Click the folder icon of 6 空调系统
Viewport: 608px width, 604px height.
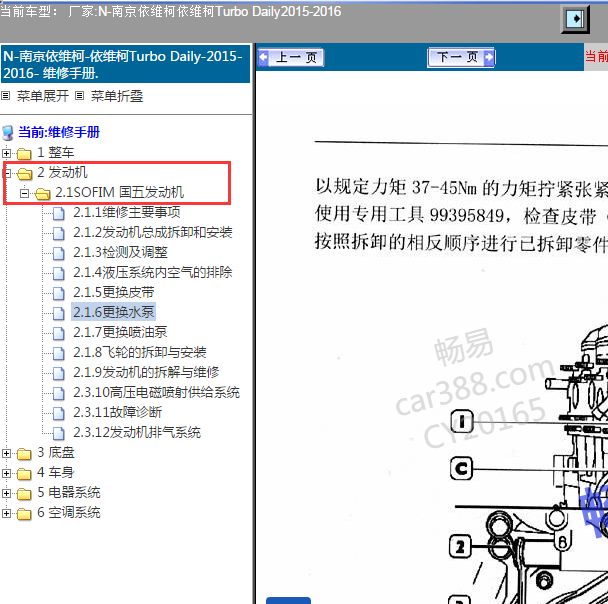click(x=24, y=514)
